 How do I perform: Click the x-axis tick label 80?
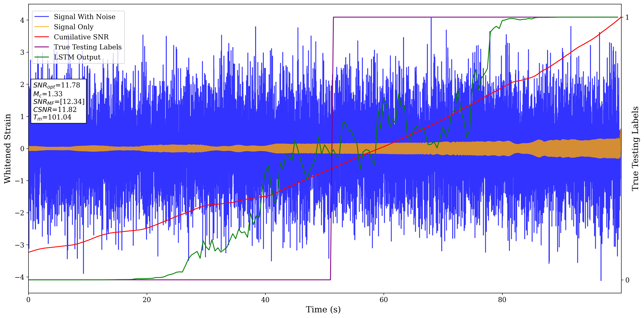click(x=502, y=300)
